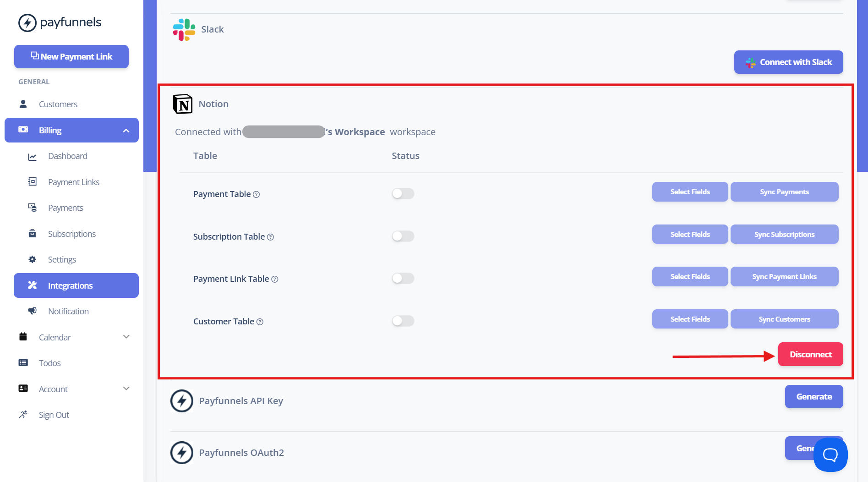This screenshot has width=868, height=482.
Task: Click the Table column header
Action: point(205,156)
